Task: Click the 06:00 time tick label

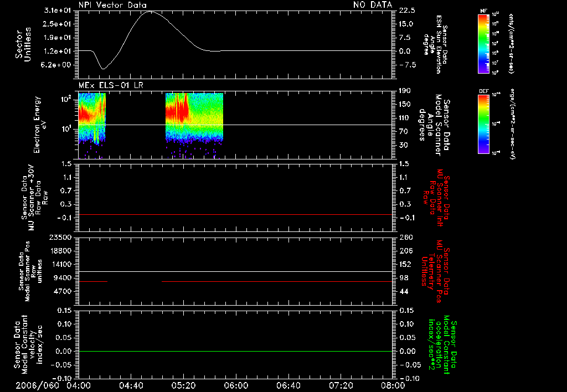Action: [x=236, y=386]
